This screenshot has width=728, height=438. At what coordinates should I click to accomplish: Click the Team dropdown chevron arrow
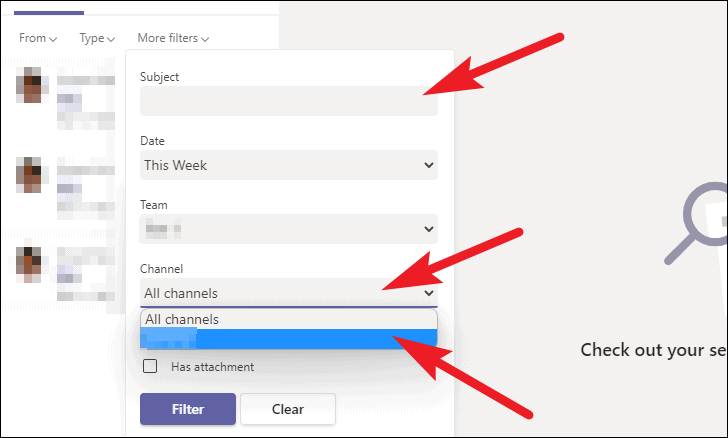coord(429,229)
